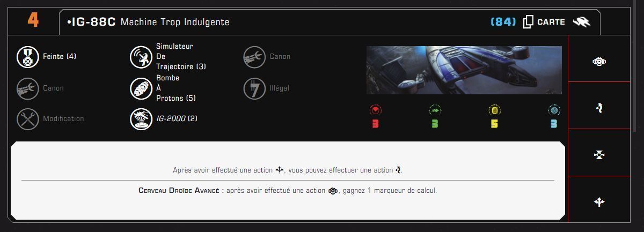Click the green agility stat icon
Screen dimensions: 644x232
click(435, 110)
